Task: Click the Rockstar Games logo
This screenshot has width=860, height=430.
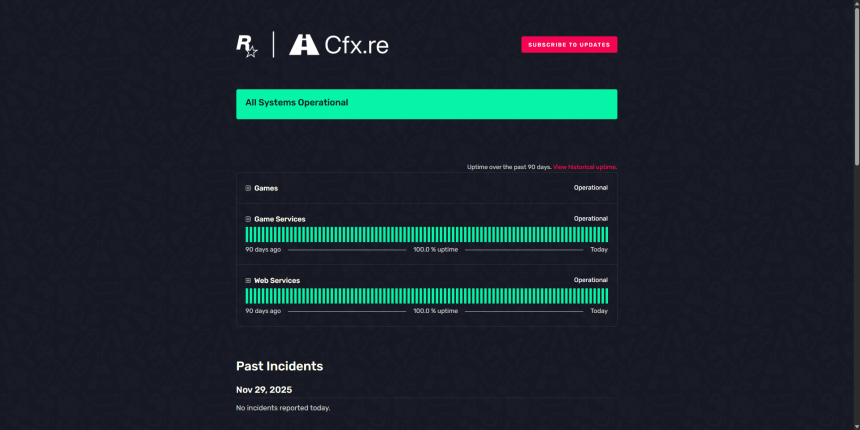Action: pos(247,45)
